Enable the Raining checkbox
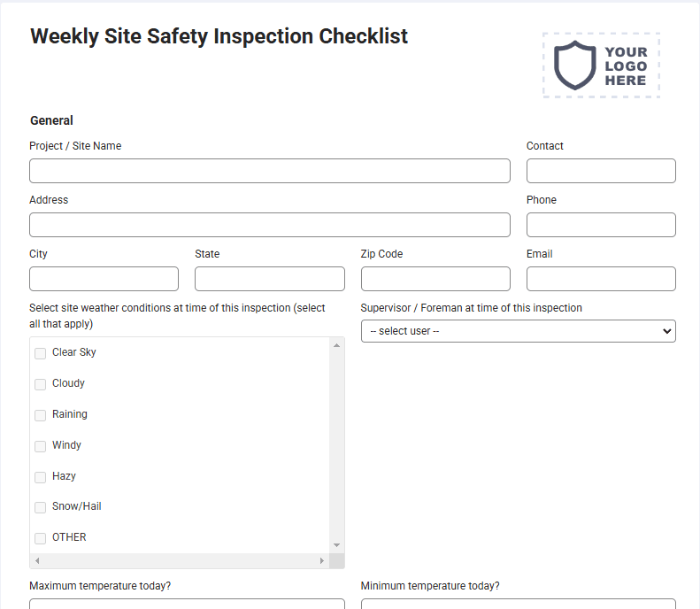Viewport: 700px width, 609px height. coord(40,415)
